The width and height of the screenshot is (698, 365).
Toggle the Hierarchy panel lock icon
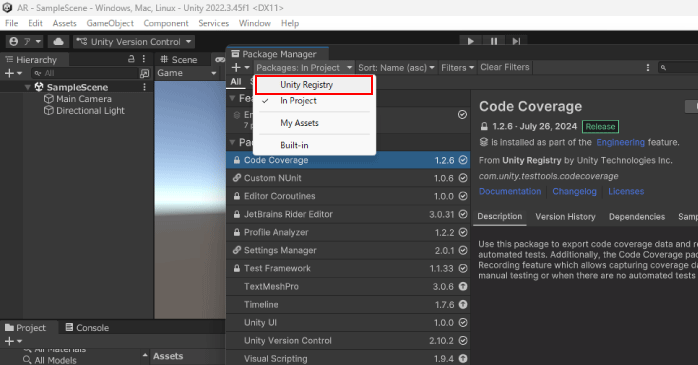(131, 59)
